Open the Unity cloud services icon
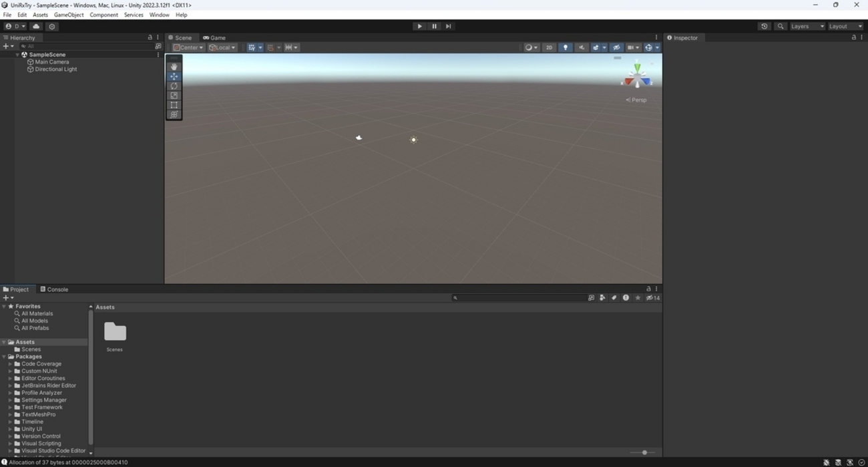This screenshot has height=467, width=868. click(36, 26)
